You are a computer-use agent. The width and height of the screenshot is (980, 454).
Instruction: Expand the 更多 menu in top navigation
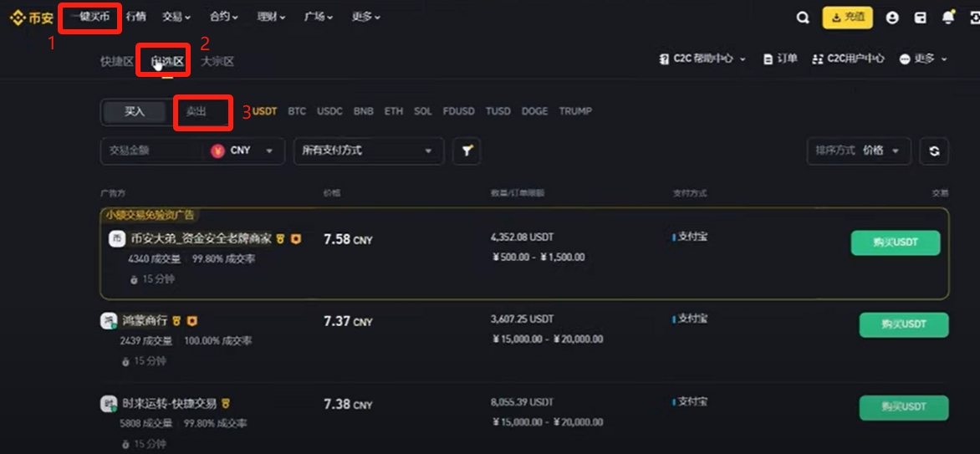[366, 17]
